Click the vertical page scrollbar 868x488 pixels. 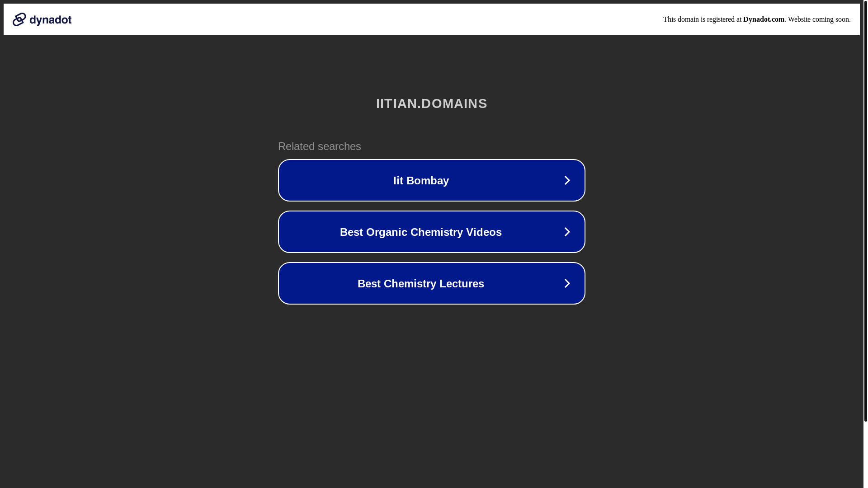[x=865, y=211]
